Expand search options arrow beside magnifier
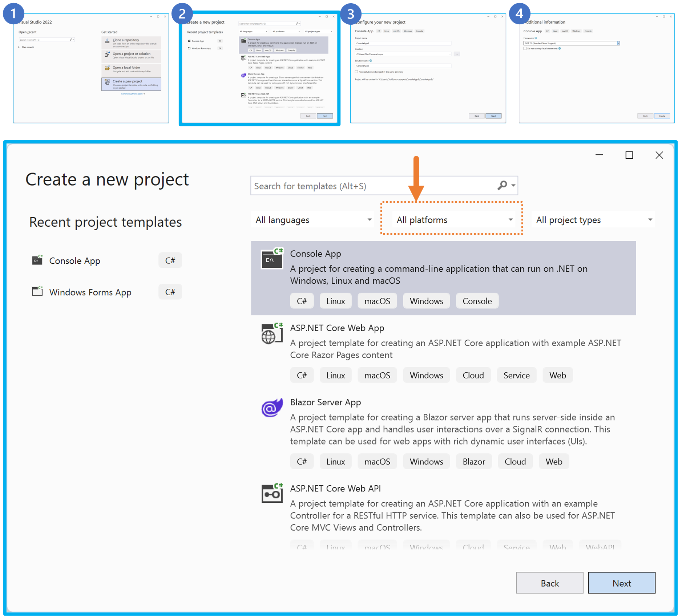 513,186
